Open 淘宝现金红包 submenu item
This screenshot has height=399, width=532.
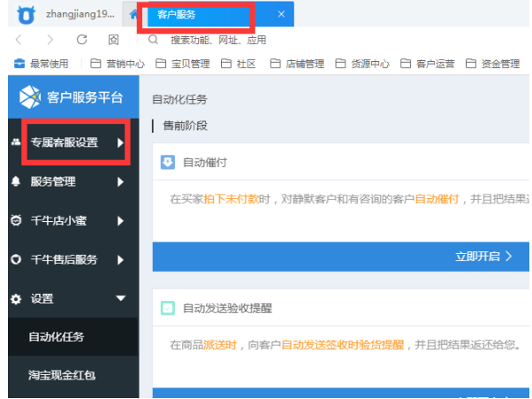[x=62, y=375]
